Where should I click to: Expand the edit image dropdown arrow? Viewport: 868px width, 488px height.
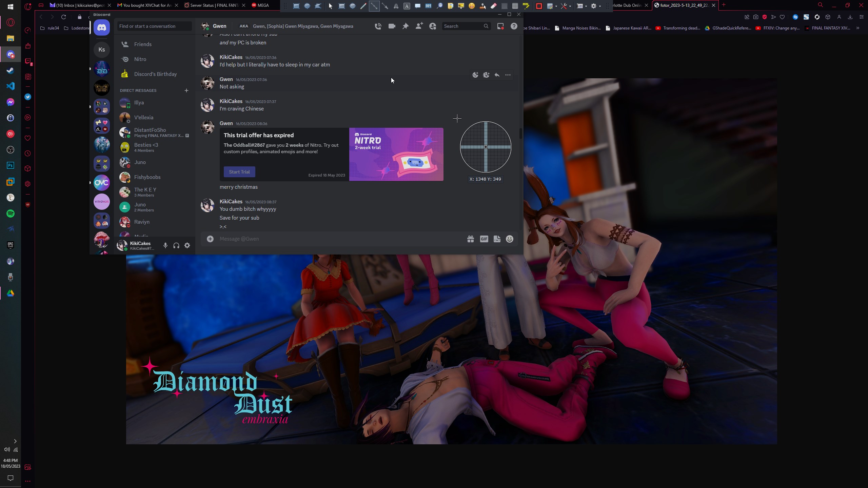556,6
